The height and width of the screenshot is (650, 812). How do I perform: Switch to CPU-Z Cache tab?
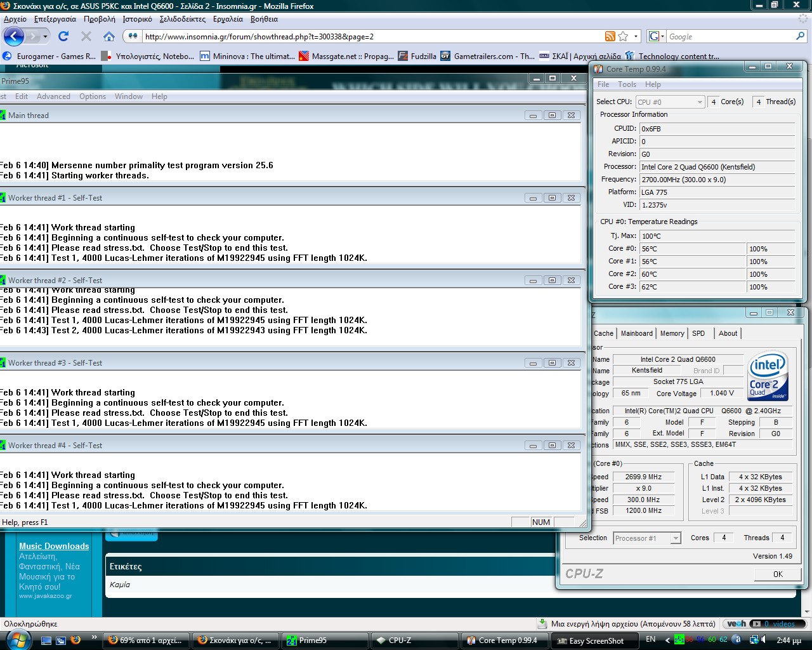603,333
